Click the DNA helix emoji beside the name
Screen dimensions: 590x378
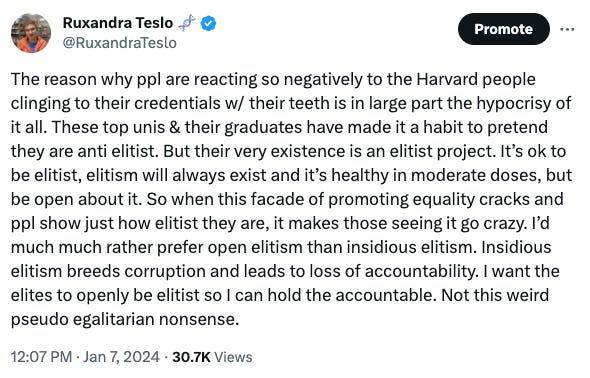pyautogui.click(x=187, y=23)
